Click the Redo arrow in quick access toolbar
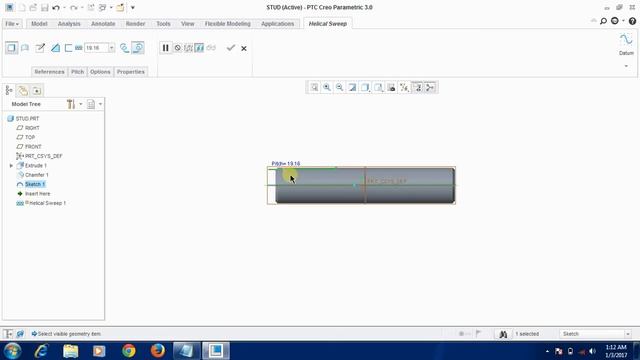Screen dimensions: 640x360 coord(73,7)
